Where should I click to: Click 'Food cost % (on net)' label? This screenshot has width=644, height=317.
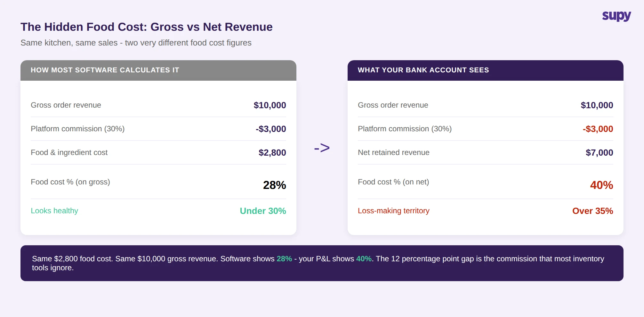(x=393, y=182)
